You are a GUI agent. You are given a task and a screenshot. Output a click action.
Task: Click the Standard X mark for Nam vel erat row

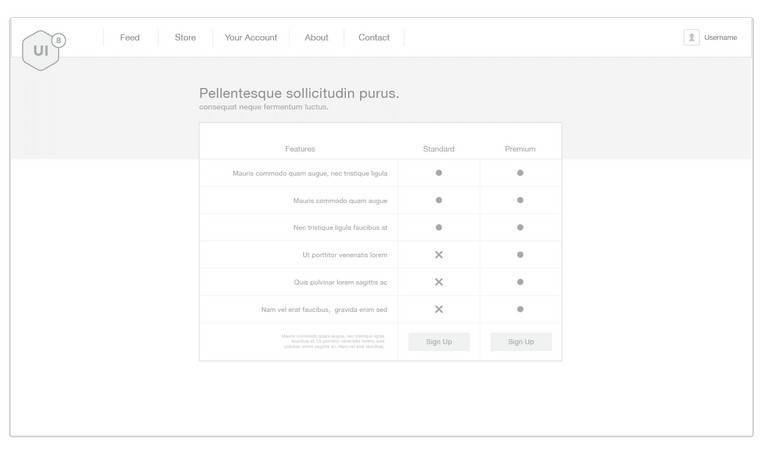click(438, 309)
